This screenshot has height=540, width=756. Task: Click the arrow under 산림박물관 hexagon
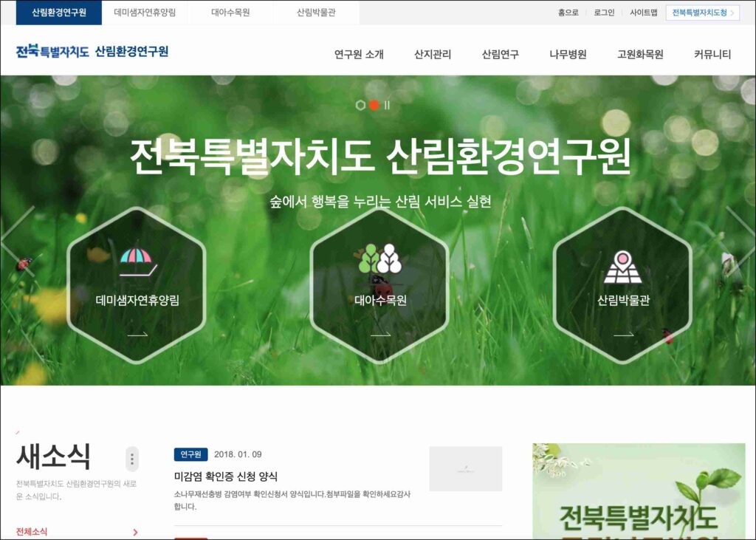coord(623,335)
